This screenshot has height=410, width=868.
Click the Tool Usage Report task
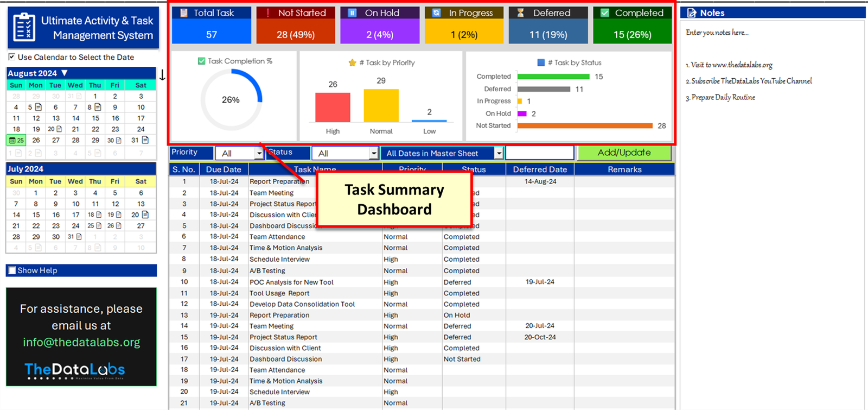click(x=279, y=293)
